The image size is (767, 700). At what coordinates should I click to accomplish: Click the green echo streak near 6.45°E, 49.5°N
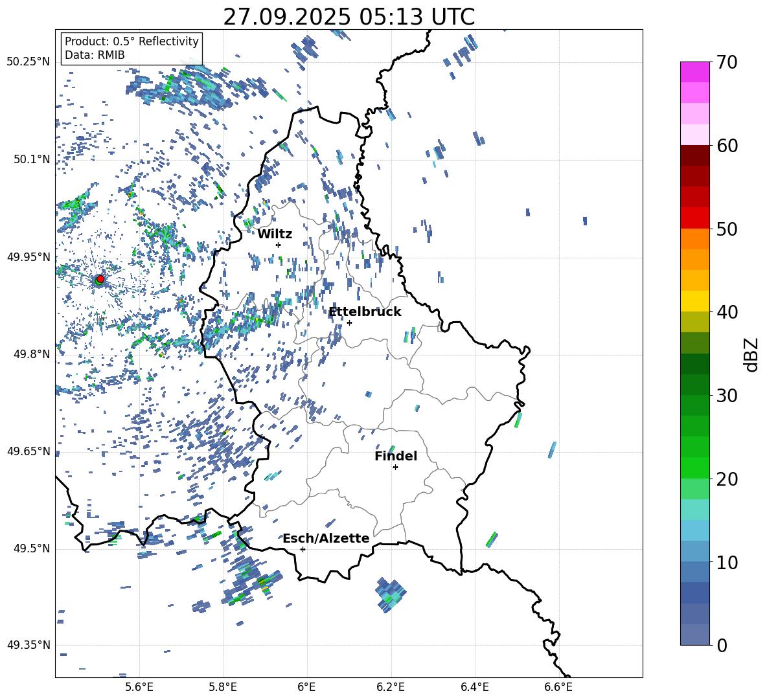coord(492,539)
